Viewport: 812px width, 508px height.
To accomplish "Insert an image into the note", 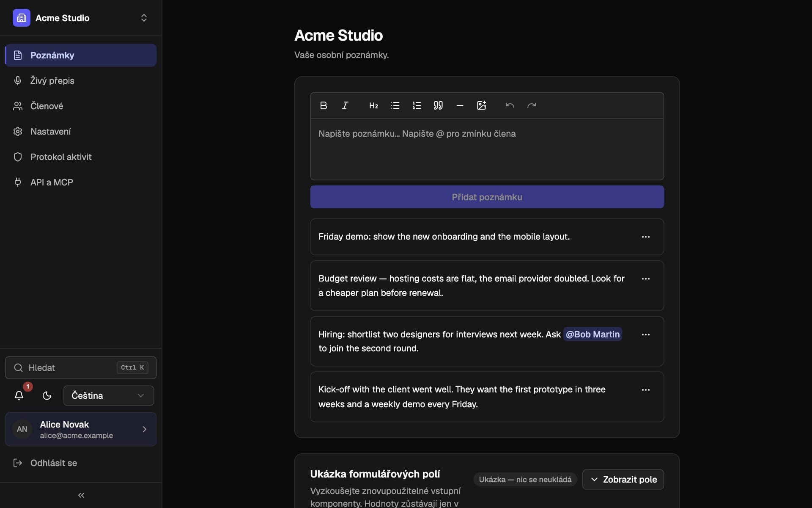I will [x=481, y=105].
